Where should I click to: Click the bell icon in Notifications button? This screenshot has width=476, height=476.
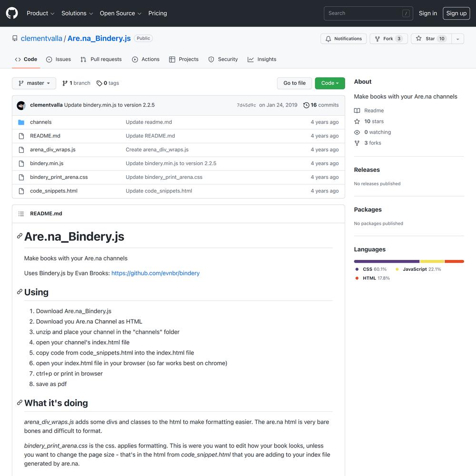[328, 39]
